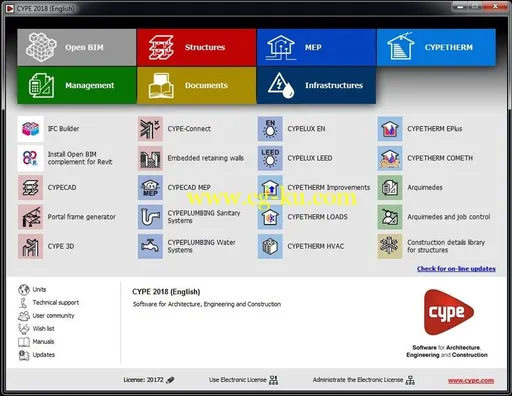Launch the CYPETHERM COMETH icon
This screenshot has width=512, height=396.
pyautogui.click(x=390, y=158)
